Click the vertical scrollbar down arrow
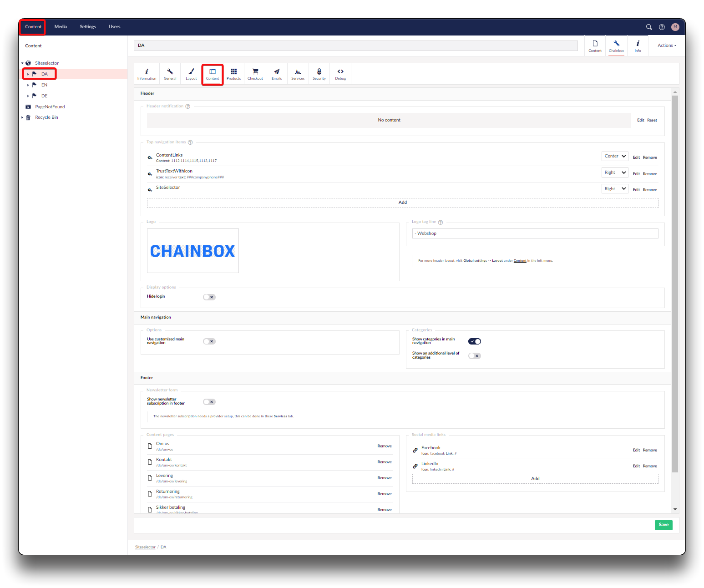 [675, 509]
